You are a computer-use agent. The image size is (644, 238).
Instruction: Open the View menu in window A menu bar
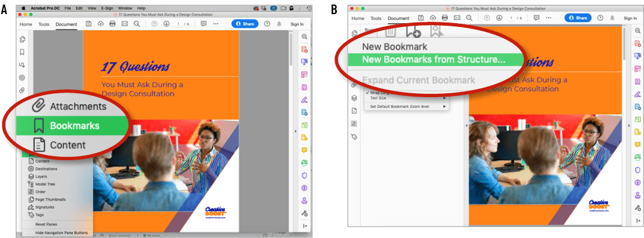tap(91, 8)
